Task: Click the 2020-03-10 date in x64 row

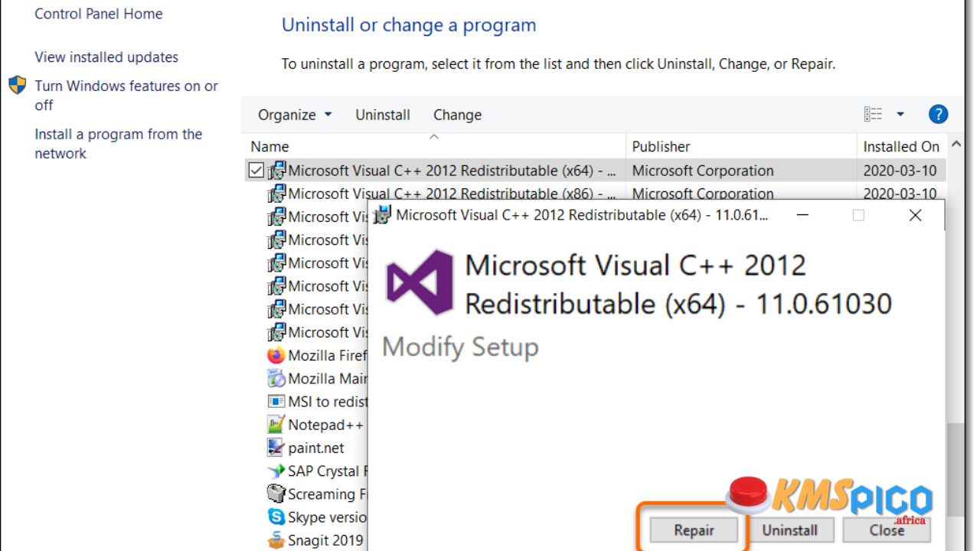Action: (x=900, y=171)
